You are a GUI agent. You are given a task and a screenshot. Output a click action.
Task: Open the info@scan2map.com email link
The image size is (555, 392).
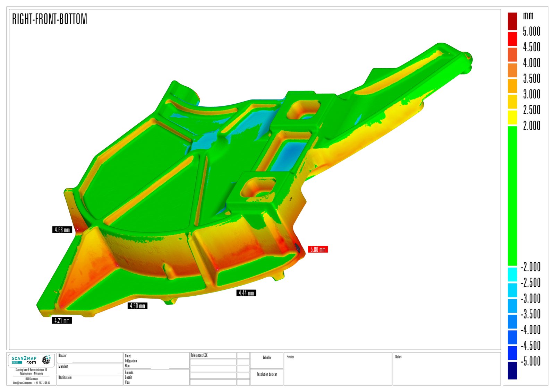[x=22, y=383]
